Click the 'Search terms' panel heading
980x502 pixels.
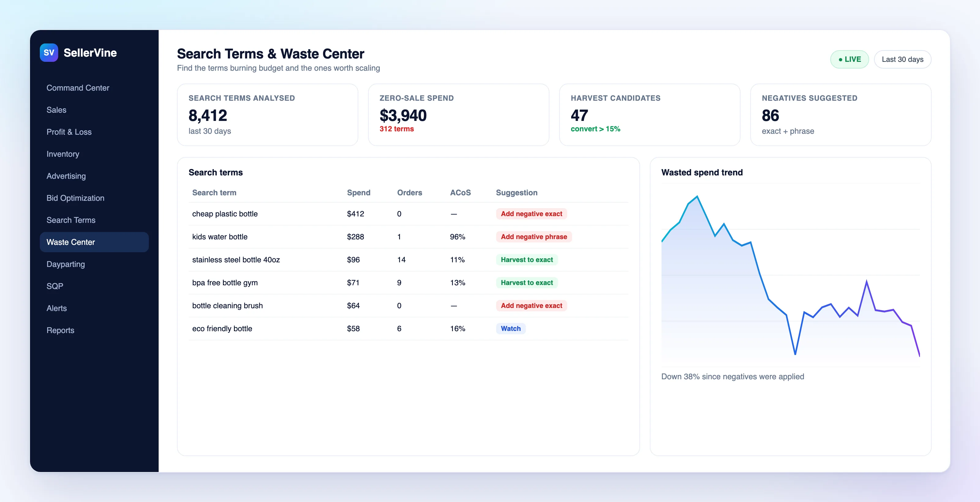pos(215,172)
